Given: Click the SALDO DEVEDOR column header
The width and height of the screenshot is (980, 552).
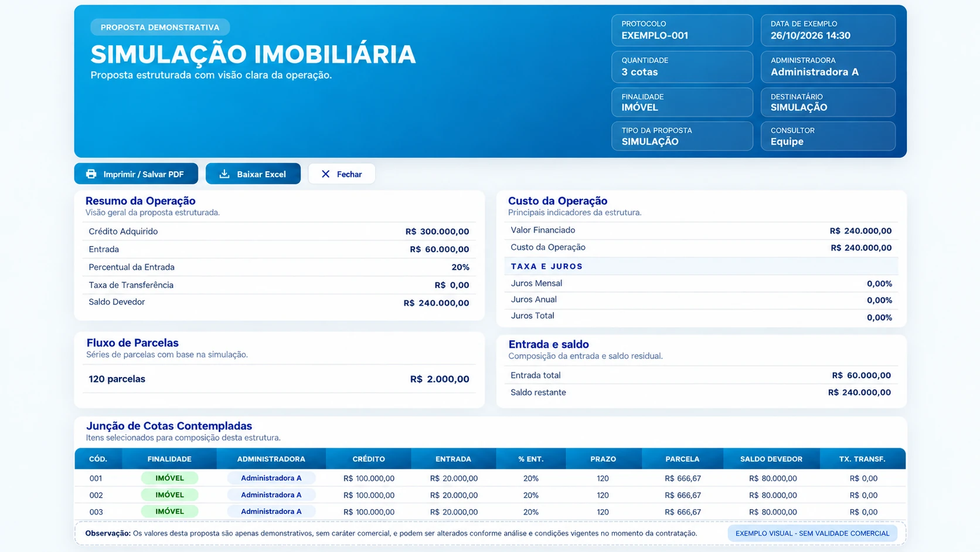Looking at the screenshot, I should click(x=771, y=459).
